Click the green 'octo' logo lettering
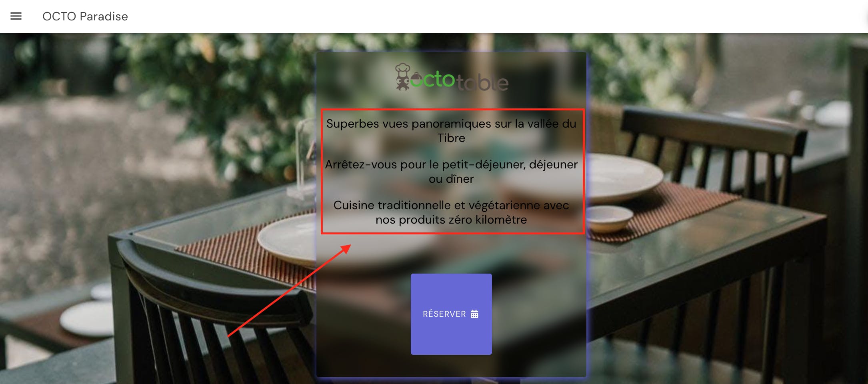 (x=433, y=79)
